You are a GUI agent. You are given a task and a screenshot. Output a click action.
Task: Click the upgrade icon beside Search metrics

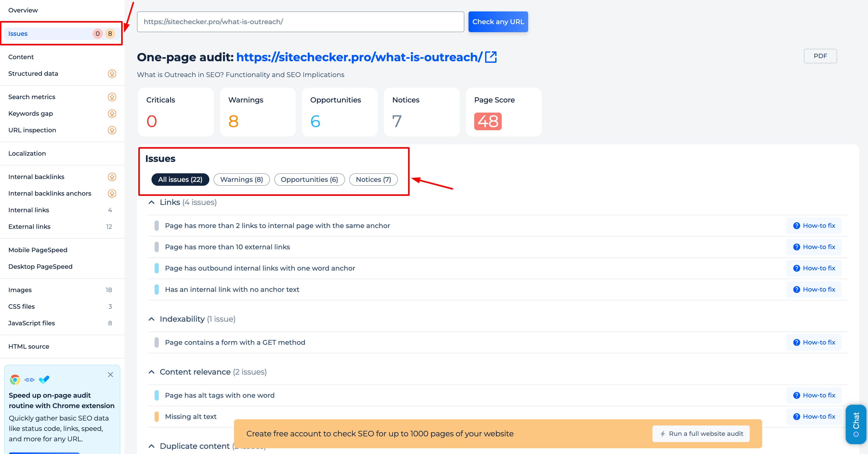(112, 97)
